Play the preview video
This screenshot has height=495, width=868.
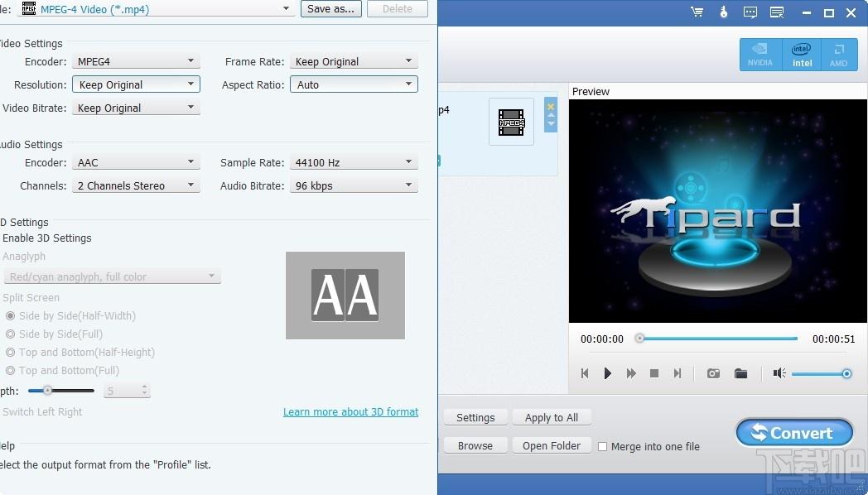[607, 373]
